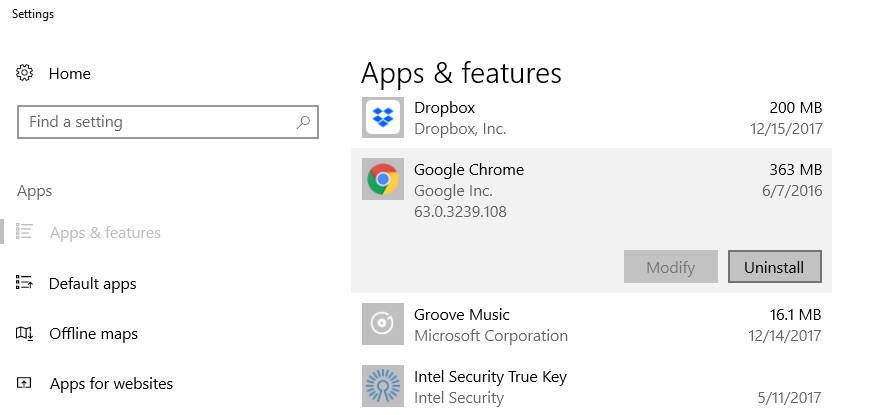Screen dimensions: 871x415
Task: Click the Apps category label in sidebar
Action: coord(34,191)
